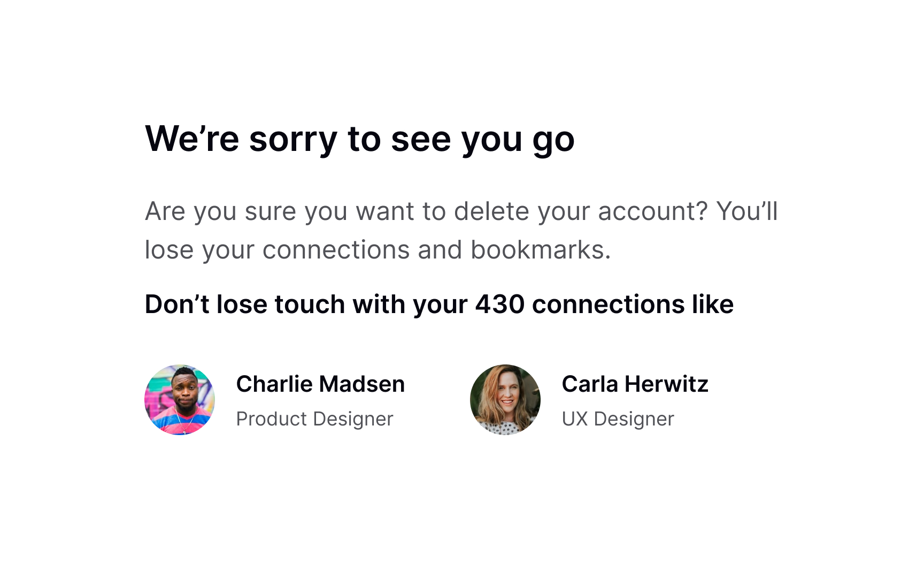Click the word "You'll" in the description
This screenshot has width=924, height=578.
[746, 211]
